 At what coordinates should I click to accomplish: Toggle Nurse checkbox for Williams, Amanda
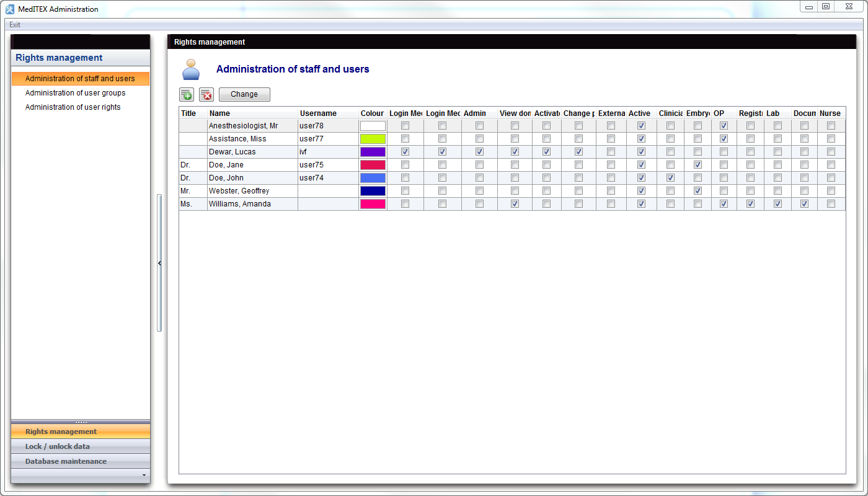831,204
